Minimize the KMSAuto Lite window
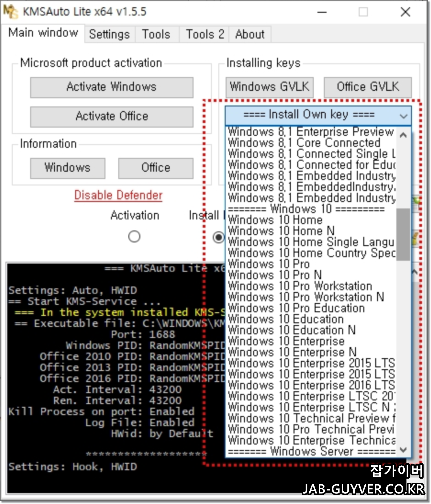The height and width of the screenshot is (504, 431). point(322,12)
